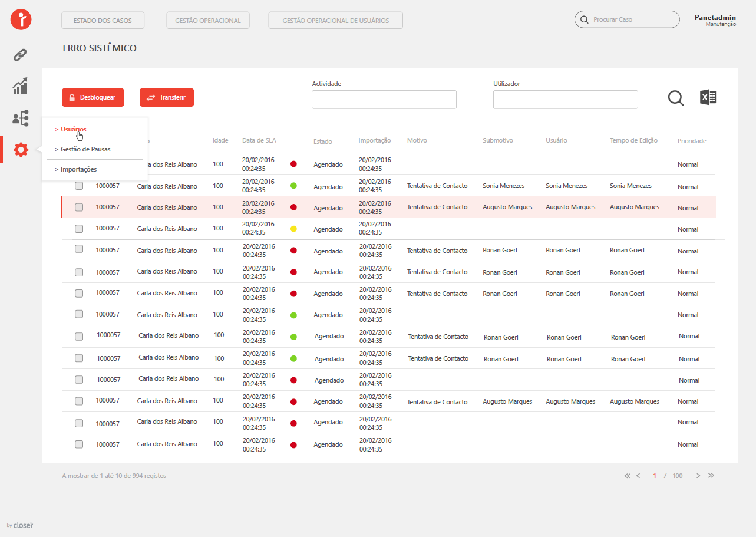
Task: Click into the Procurar Caso search field
Action: tap(627, 19)
